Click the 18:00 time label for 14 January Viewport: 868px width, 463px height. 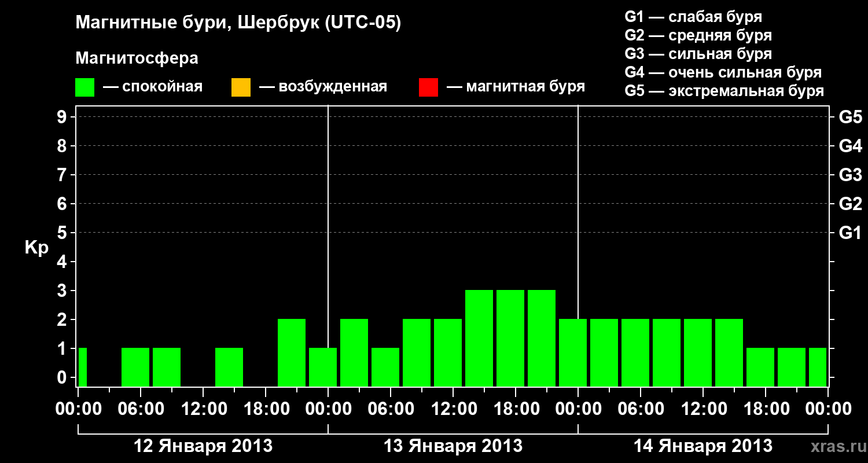click(766, 409)
